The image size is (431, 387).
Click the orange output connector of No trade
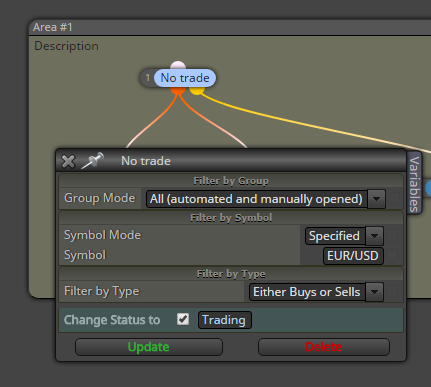point(178,90)
